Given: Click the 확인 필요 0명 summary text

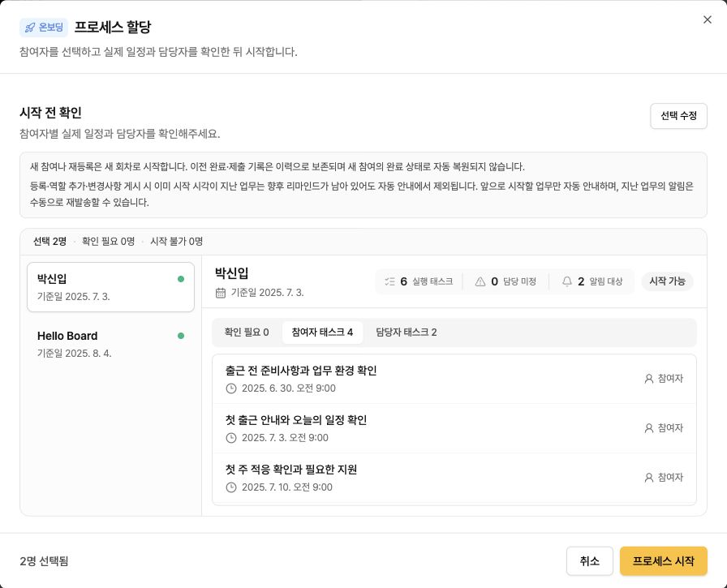Looking at the screenshot, I should click(x=108, y=242).
